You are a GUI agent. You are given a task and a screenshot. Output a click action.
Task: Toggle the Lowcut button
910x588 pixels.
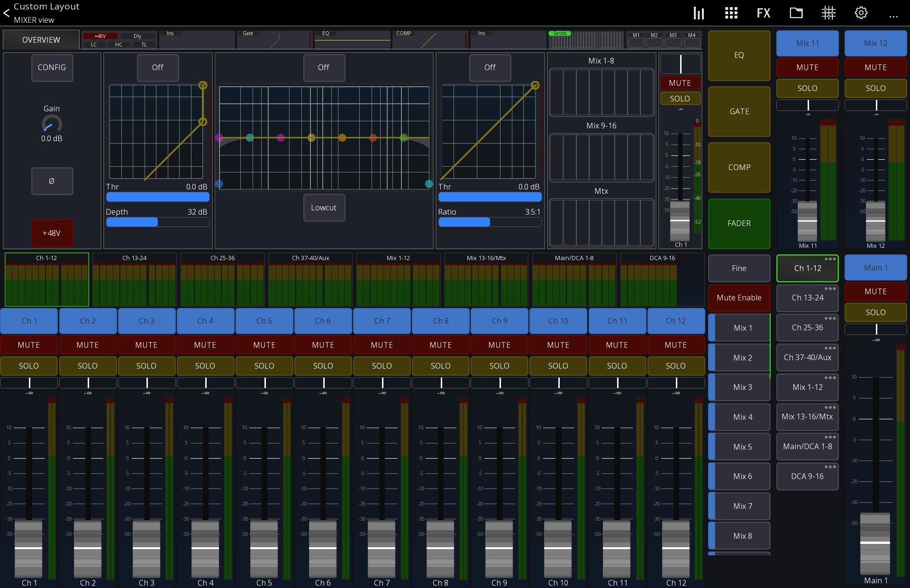[x=324, y=208]
